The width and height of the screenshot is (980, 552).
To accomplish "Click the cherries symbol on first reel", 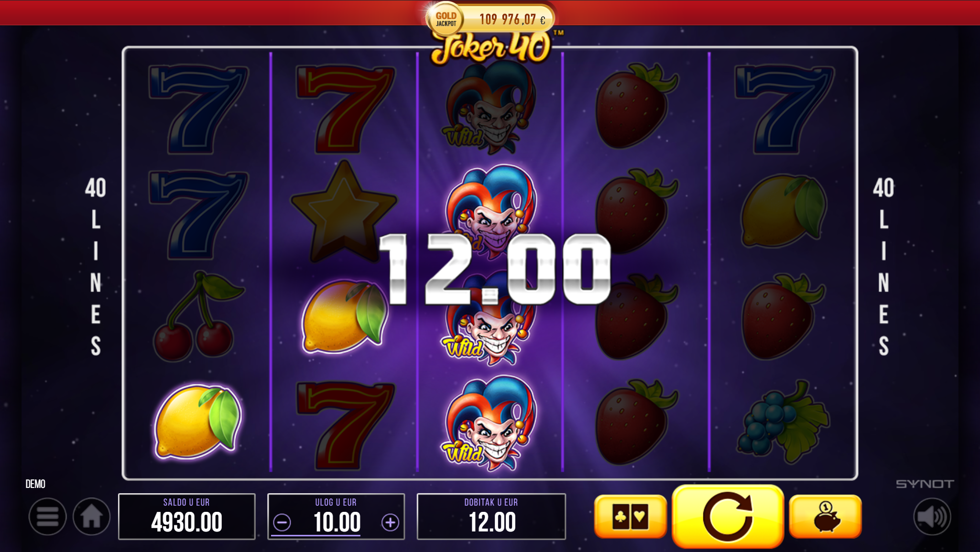I will [x=197, y=316].
